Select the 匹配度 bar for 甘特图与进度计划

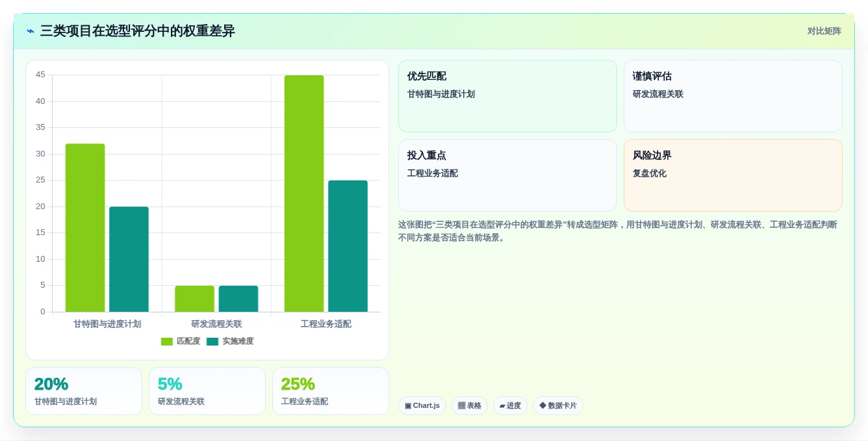(x=85, y=228)
